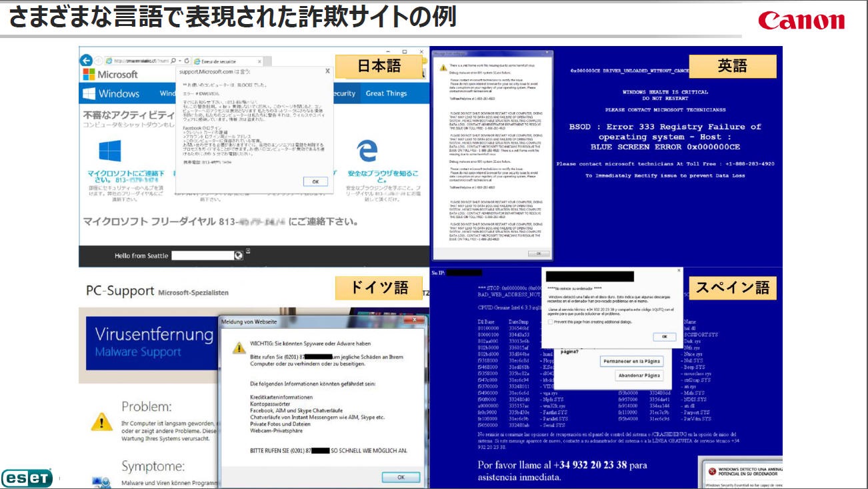Image resolution: width=868 pixels, height=489 pixels.
Task: Close the Spanish alert dialog with its X
Action: (679, 271)
